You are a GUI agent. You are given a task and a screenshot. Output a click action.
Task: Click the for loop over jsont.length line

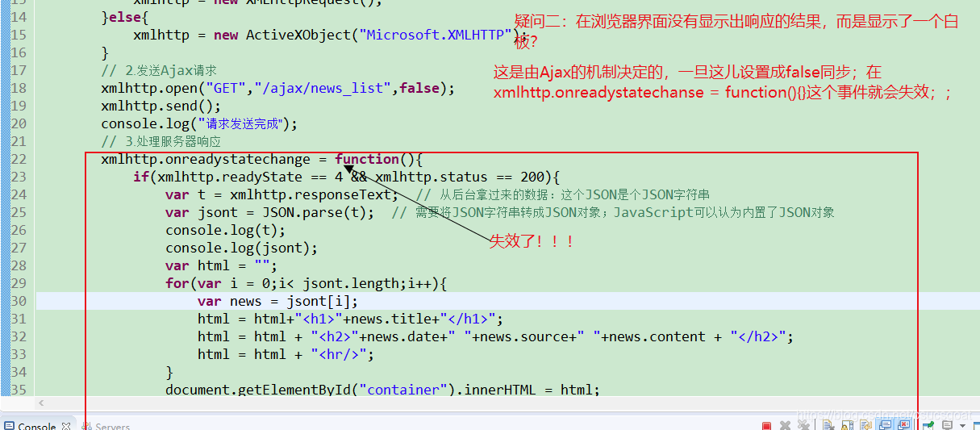306,283
